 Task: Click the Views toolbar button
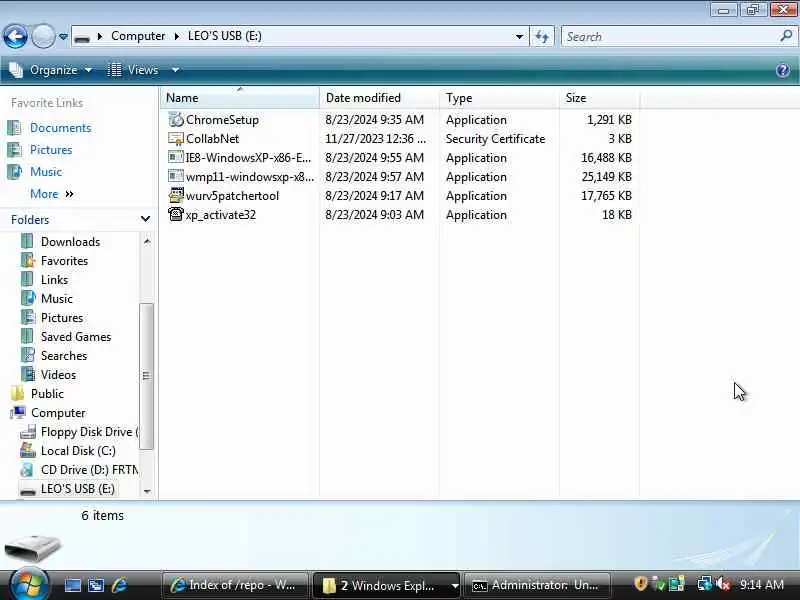[133, 70]
